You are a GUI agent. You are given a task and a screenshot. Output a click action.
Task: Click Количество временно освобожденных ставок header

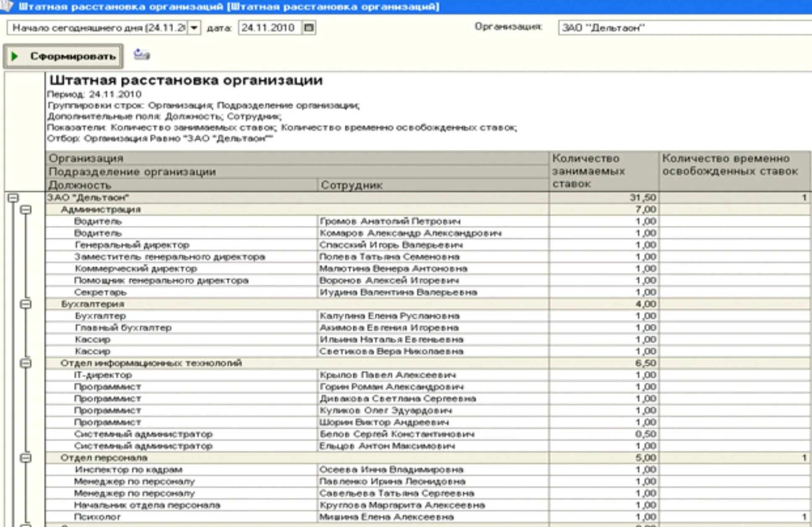[x=734, y=171]
